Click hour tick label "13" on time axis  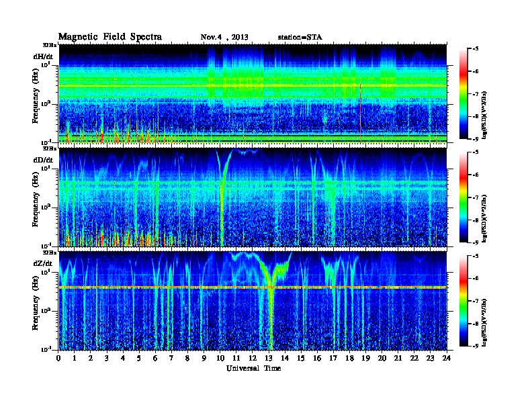tap(269, 358)
